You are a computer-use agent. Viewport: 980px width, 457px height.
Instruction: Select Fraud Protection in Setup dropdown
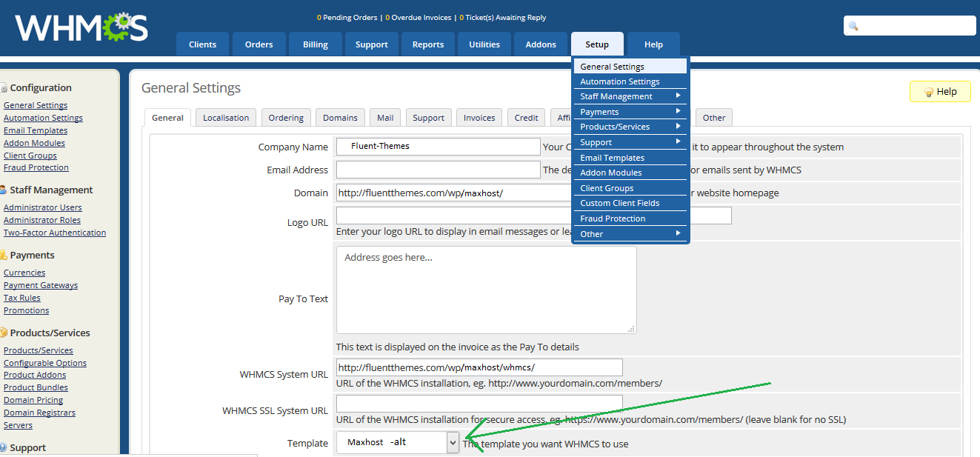pyautogui.click(x=630, y=219)
